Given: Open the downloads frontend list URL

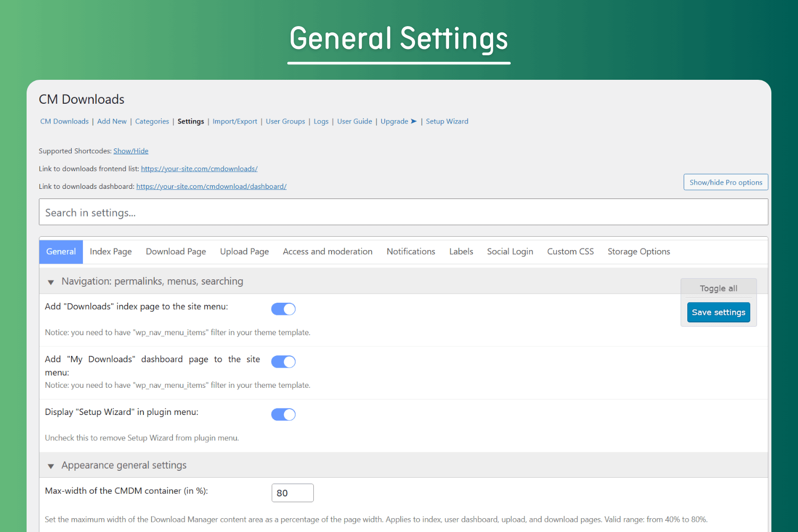Looking at the screenshot, I should pos(199,169).
